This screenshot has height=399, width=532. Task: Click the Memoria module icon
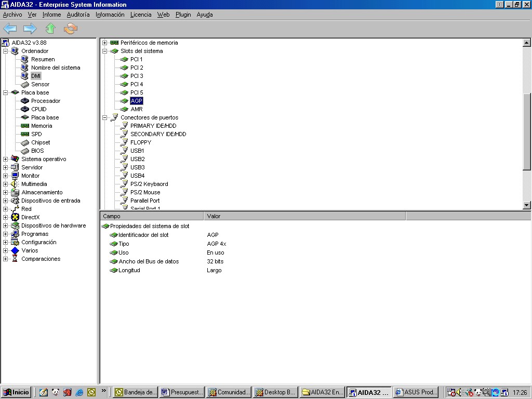click(x=25, y=126)
